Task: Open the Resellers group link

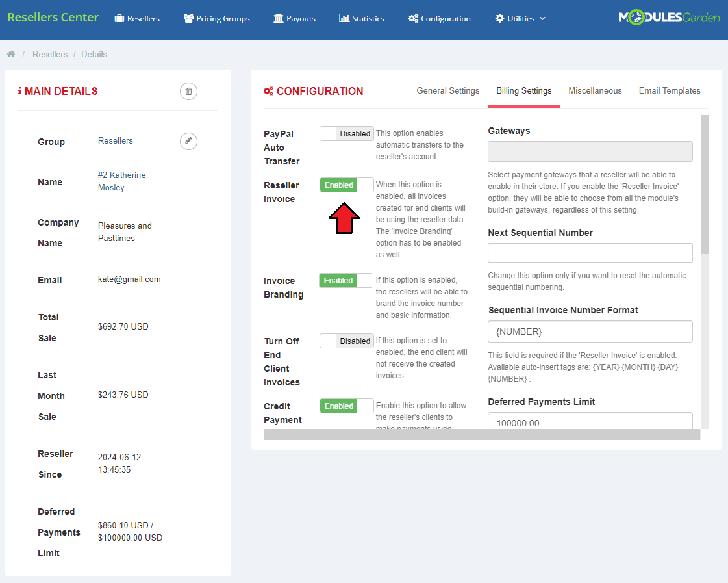Action: click(115, 141)
